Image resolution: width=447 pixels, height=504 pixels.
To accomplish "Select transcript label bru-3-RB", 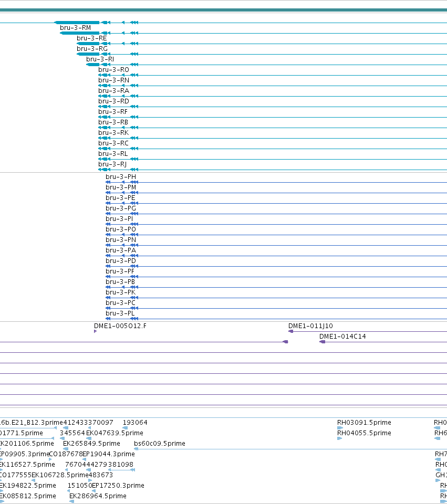I will click(x=113, y=122).
